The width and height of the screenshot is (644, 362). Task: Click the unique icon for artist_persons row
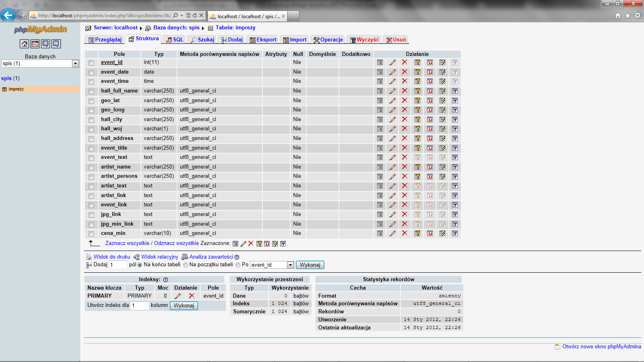(430, 176)
